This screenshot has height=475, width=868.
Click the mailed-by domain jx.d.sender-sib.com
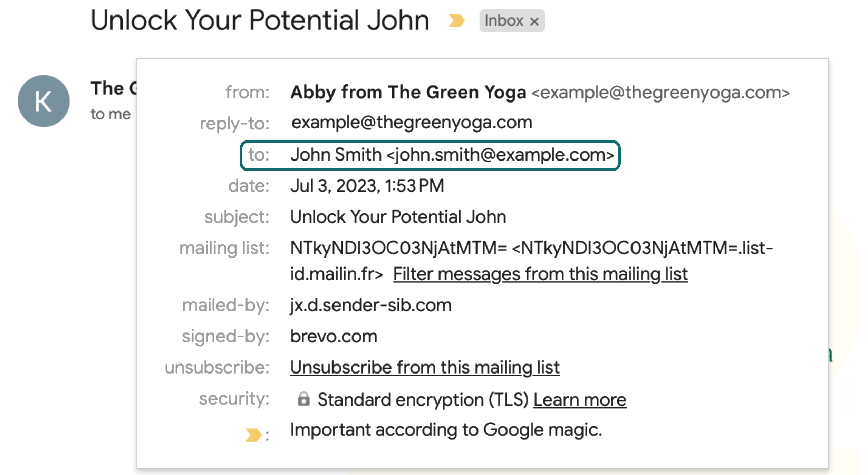pyautogui.click(x=371, y=306)
